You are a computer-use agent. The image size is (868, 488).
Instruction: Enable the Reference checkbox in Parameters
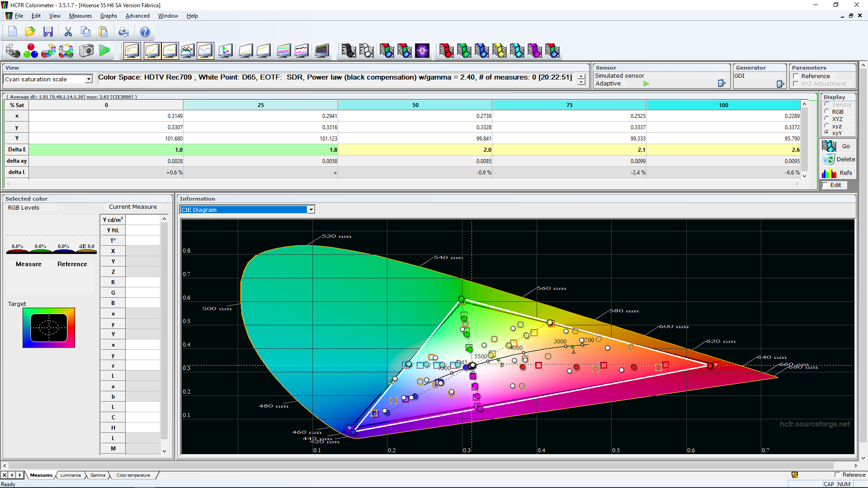click(x=796, y=76)
